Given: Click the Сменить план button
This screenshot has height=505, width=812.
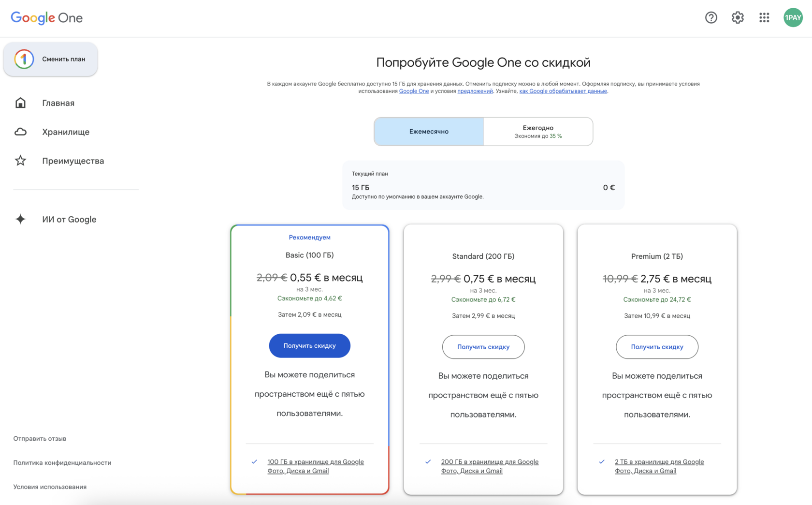Looking at the screenshot, I should click(x=51, y=59).
